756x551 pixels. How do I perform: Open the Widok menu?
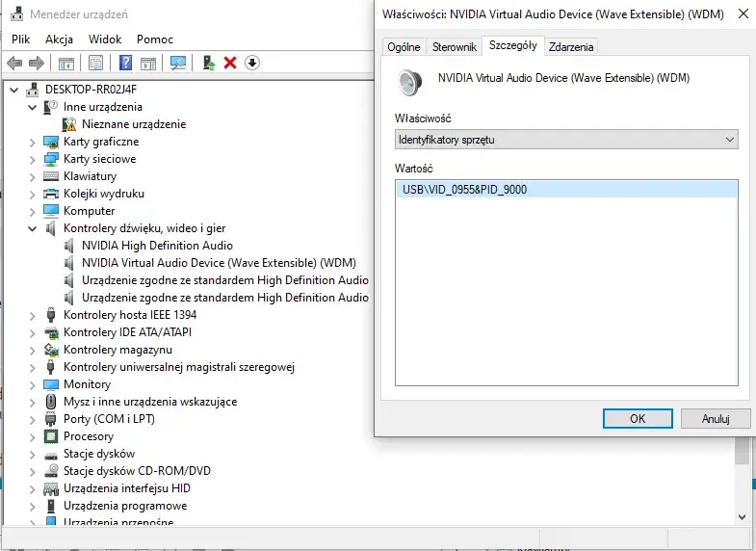(105, 39)
